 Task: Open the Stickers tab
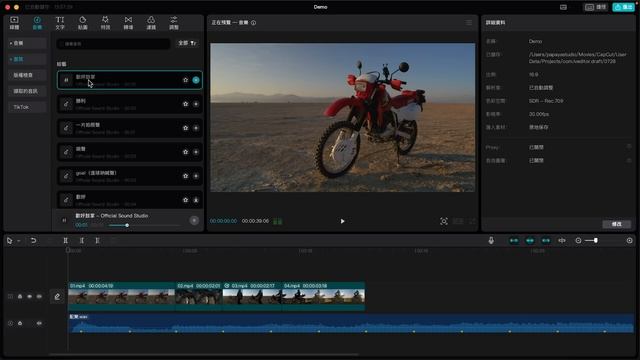82,23
